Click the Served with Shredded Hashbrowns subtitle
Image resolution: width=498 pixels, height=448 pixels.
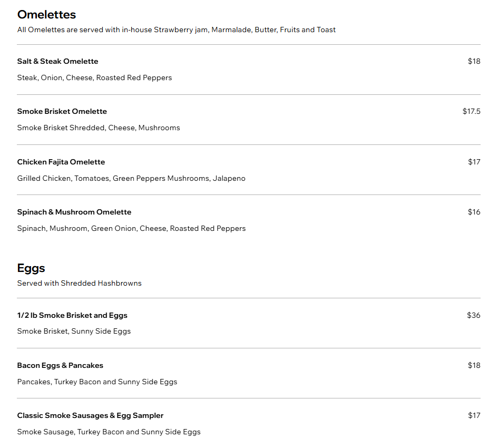click(x=80, y=284)
